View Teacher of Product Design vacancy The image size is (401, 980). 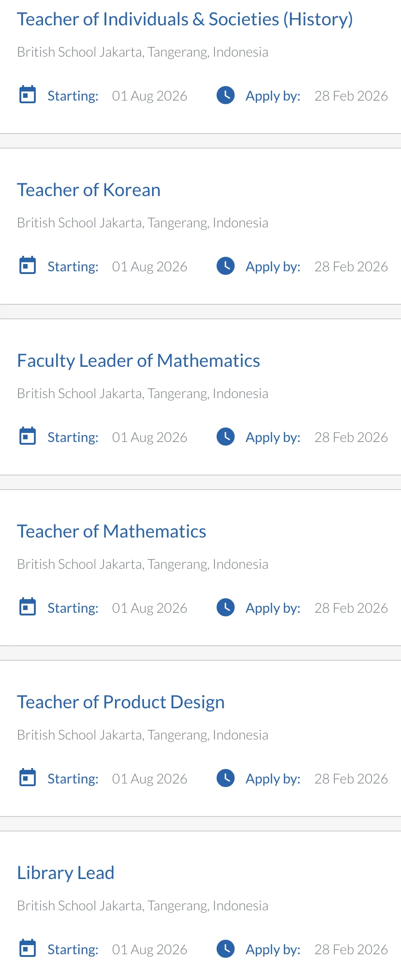(x=121, y=702)
